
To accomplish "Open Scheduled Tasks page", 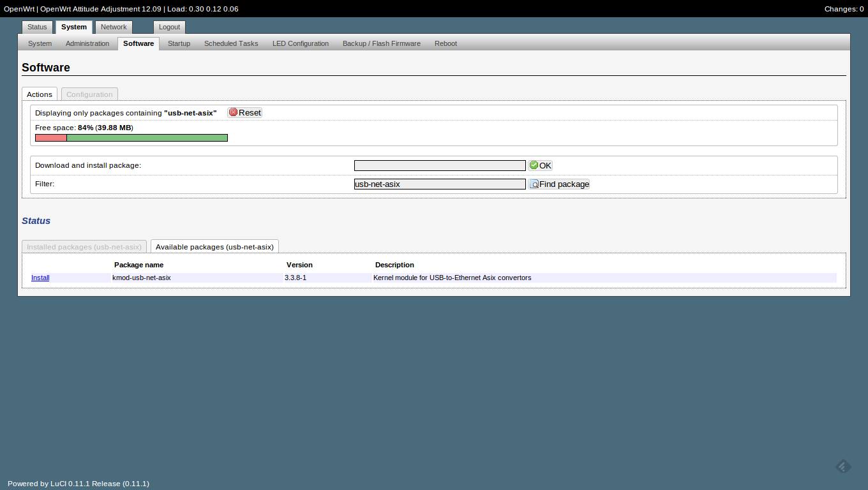I will coord(231,43).
